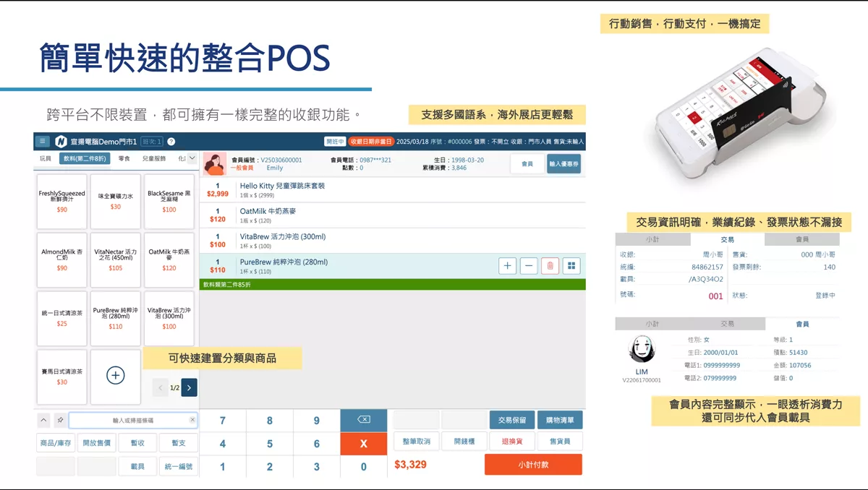The height and width of the screenshot is (490, 868).
Task: Go to next product page arrow
Action: pyautogui.click(x=190, y=388)
